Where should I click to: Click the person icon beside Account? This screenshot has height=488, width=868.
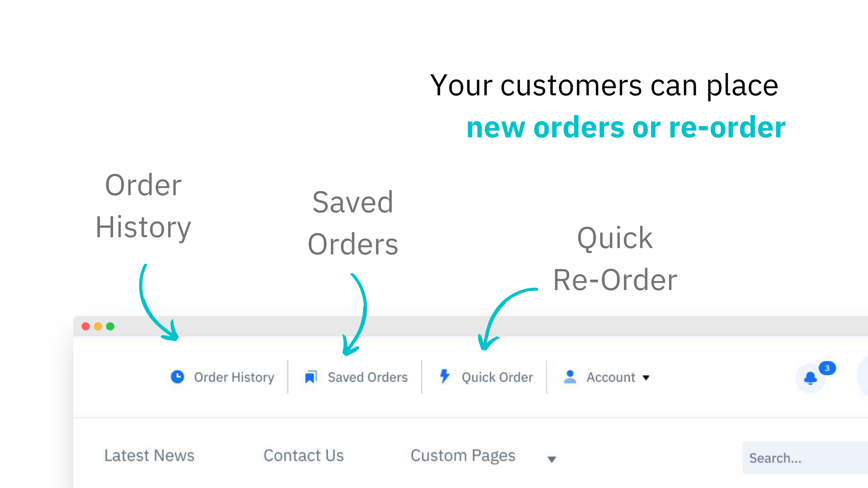pyautogui.click(x=570, y=377)
